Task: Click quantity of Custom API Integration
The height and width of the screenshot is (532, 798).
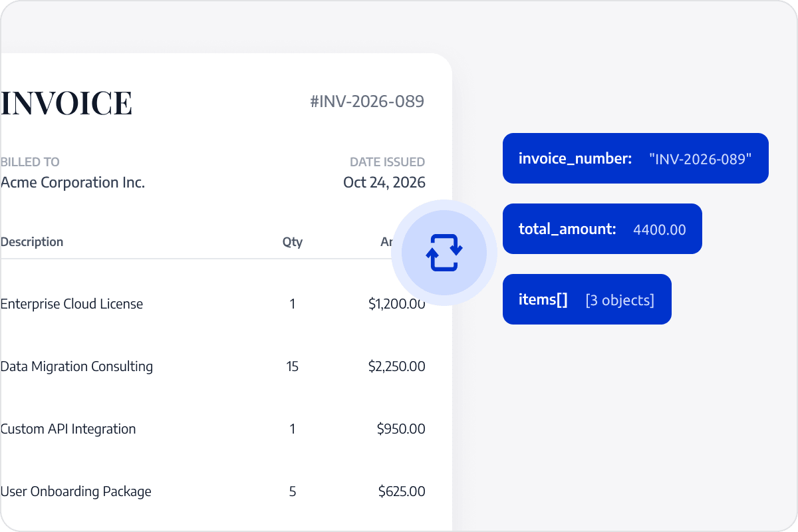Action: pyautogui.click(x=293, y=429)
